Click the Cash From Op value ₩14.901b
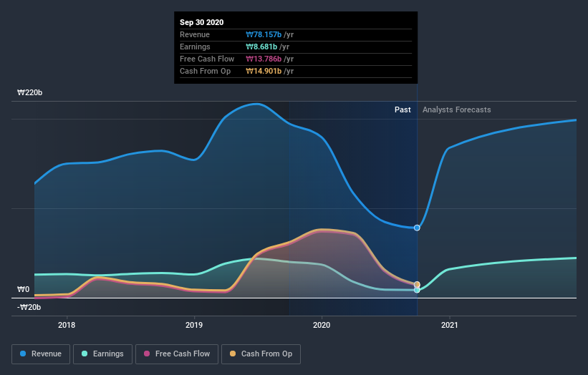Image resolution: width=588 pixels, height=375 pixels. (264, 71)
